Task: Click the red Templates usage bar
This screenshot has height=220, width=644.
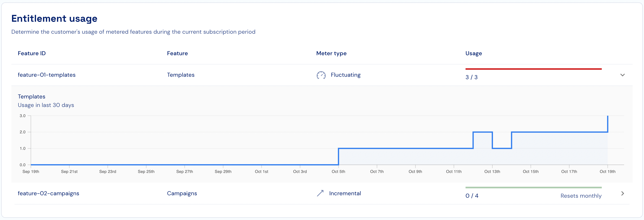Action: (x=533, y=69)
